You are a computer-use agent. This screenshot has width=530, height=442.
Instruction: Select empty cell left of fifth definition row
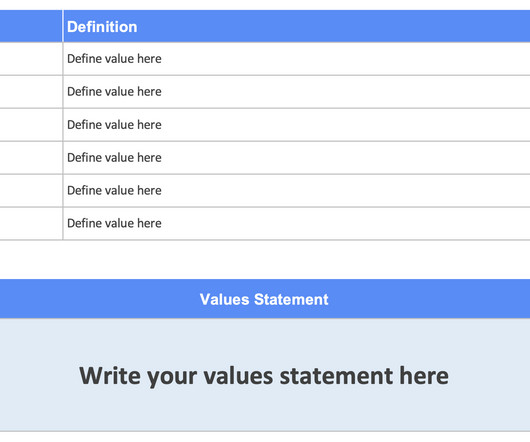31,190
